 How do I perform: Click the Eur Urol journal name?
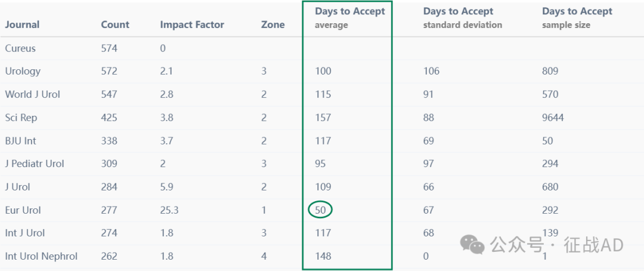click(23, 210)
